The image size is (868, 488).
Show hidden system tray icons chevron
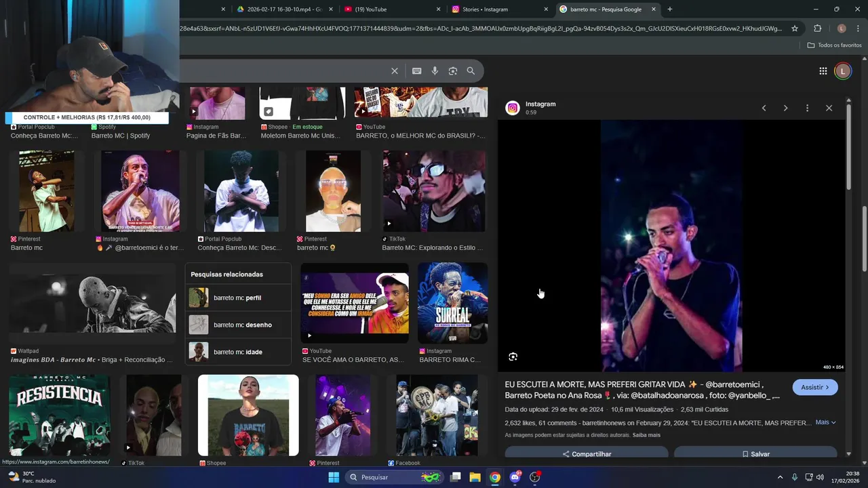(780, 477)
